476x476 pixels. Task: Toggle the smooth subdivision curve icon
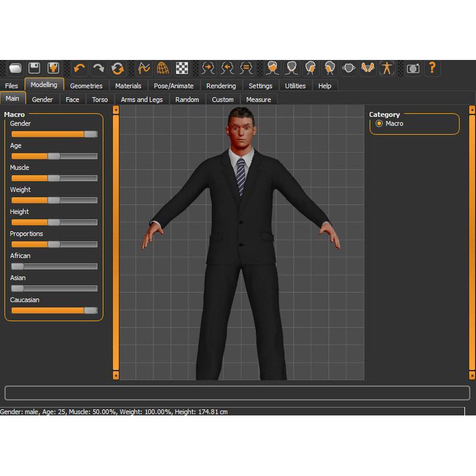pyautogui.click(x=143, y=68)
